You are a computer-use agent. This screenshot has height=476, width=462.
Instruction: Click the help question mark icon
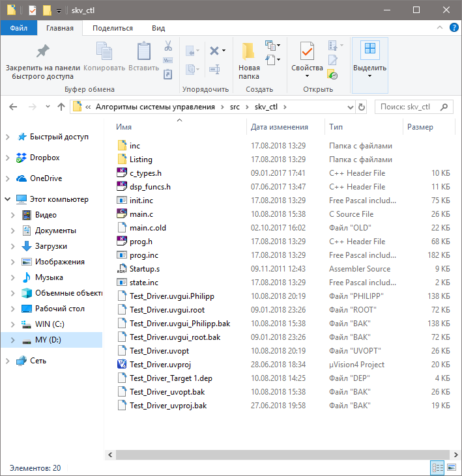(x=453, y=28)
